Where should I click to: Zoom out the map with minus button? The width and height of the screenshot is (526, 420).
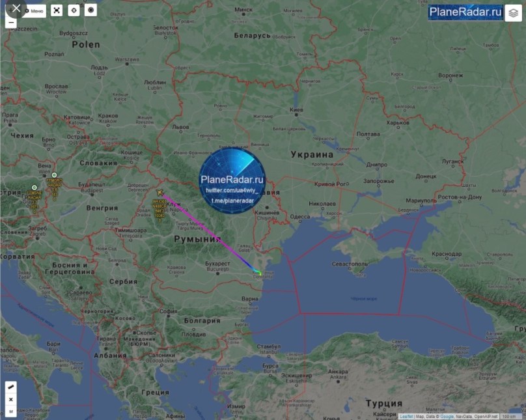[x=11, y=22]
